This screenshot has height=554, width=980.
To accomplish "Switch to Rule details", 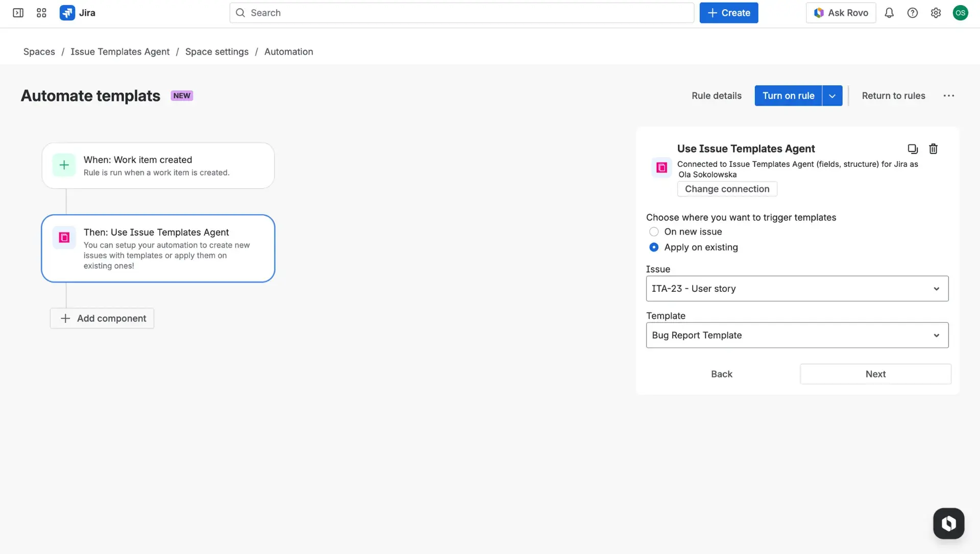I will click(716, 95).
